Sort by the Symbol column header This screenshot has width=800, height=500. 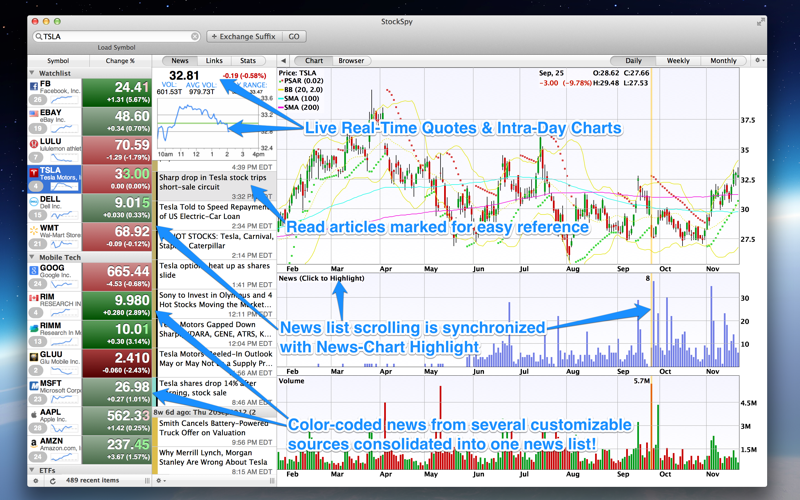click(58, 61)
